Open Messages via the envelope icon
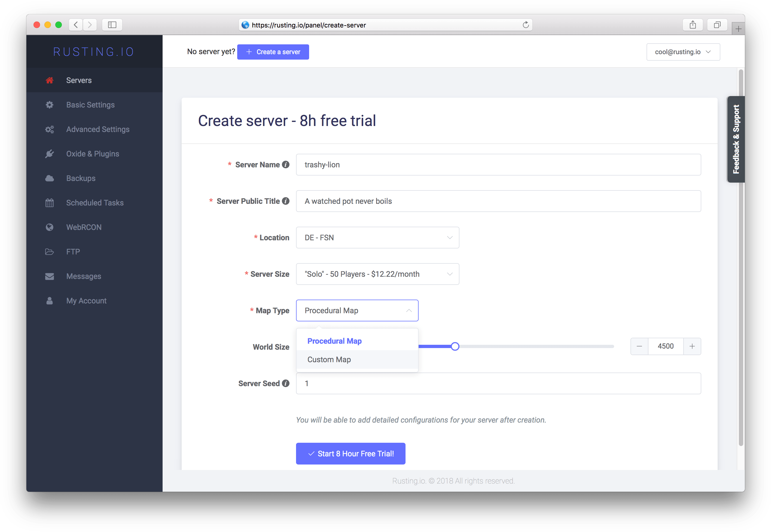The height and width of the screenshot is (532, 771). pos(49,276)
